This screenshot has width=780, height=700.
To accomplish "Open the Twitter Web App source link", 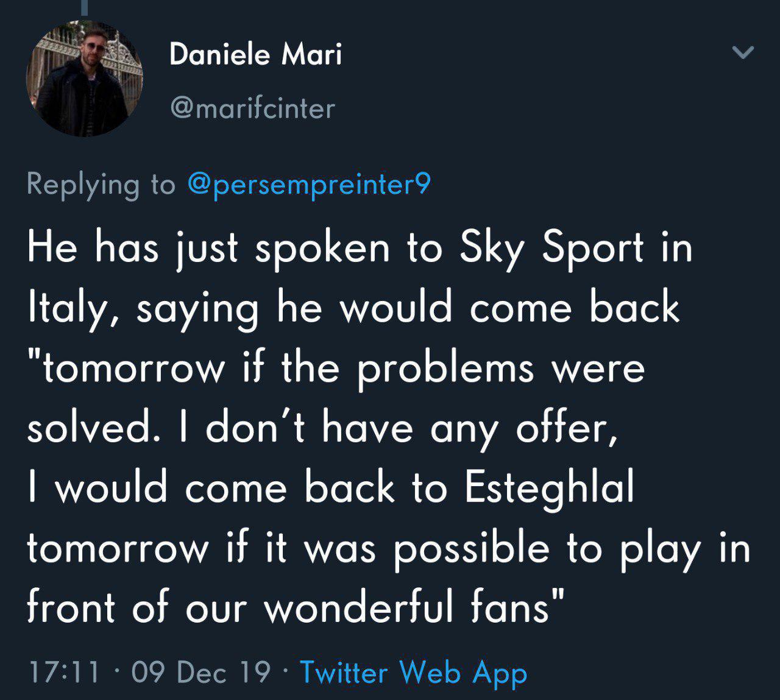I will pyautogui.click(x=413, y=672).
